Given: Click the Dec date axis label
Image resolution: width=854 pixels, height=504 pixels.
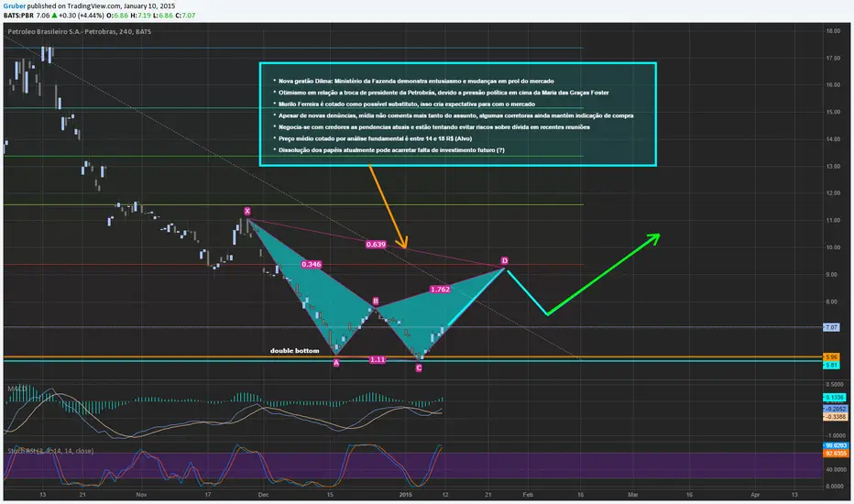Looking at the screenshot, I should (x=263, y=495).
